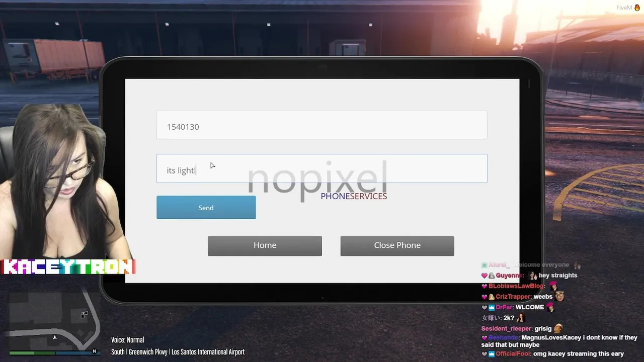
Task: Click the "Voice: Normal" status text
Action: click(x=127, y=340)
